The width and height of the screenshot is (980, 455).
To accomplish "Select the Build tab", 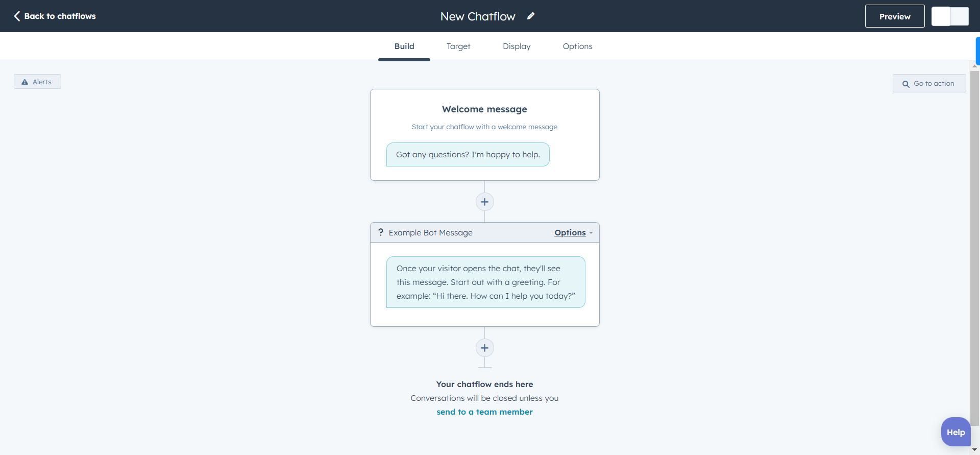I will 404,46.
